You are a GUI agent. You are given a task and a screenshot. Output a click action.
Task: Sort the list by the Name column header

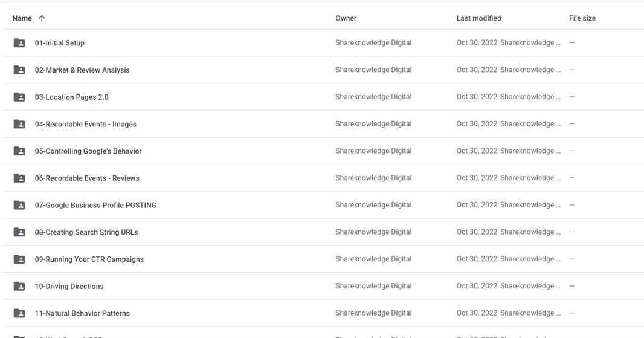22,18
